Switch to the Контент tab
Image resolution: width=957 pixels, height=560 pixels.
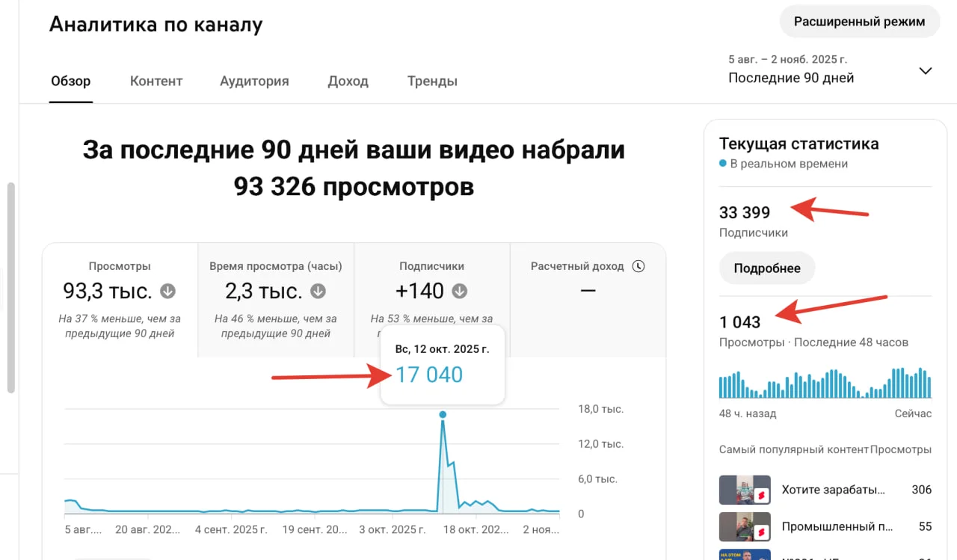[156, 81]
